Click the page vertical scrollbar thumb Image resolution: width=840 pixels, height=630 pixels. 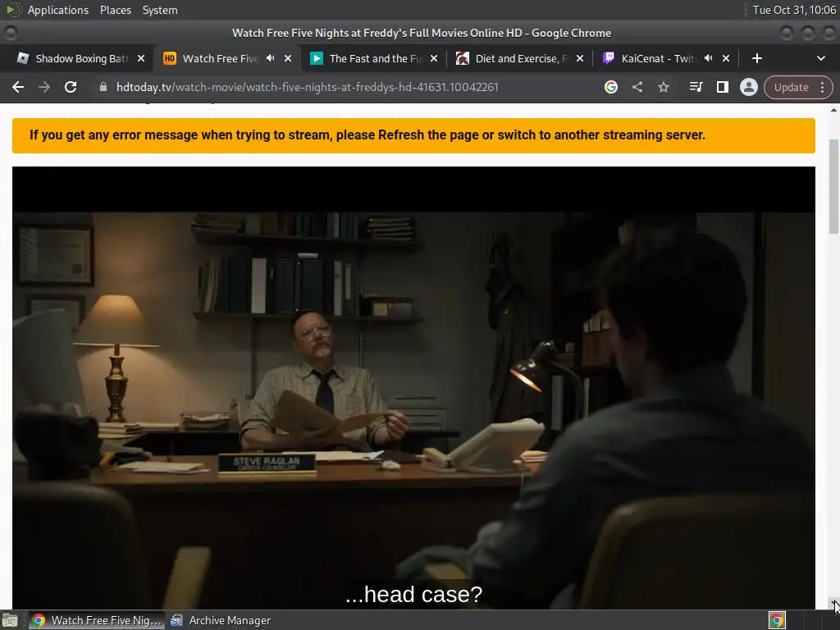833,186
